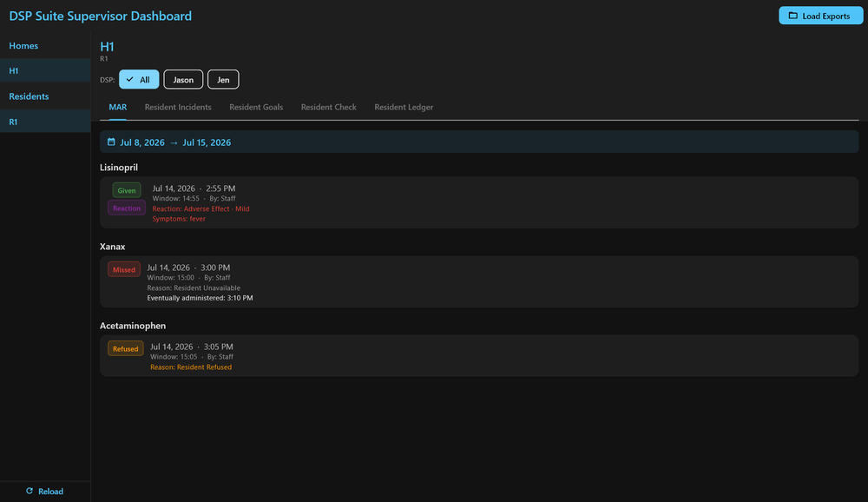868x502 pixels.
Task: Click "Reason: Resident Refused" text
Action: point(191,367)
